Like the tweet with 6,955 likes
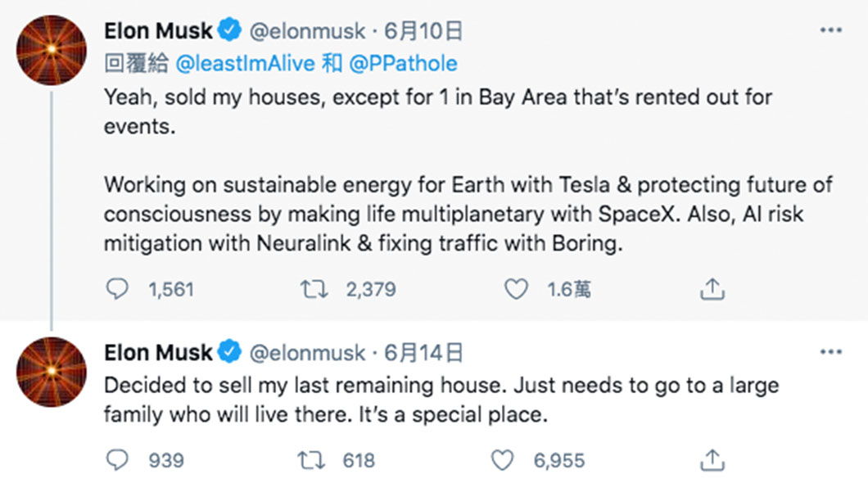The height and width of the screenshot is (488, 868). click(x=502, y=460)
